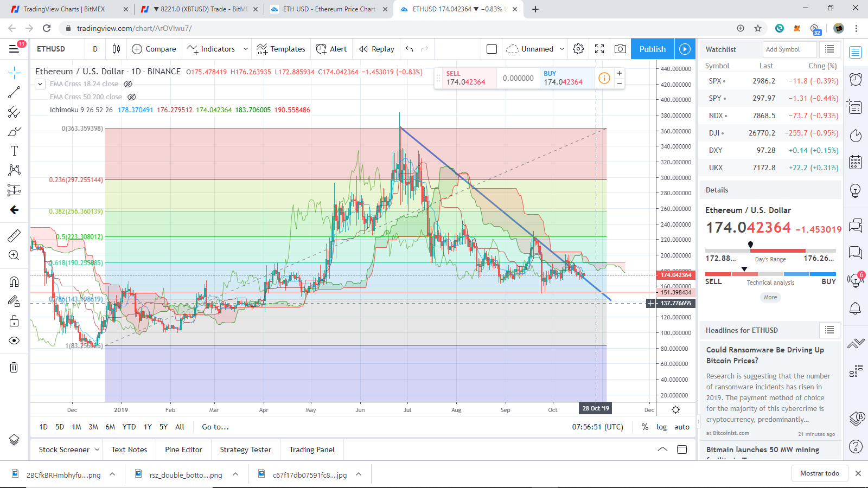Image resolution: width=868 pixels, height=488 pixels.
Task: Open the Pine Editor tab
Action: point(184,450)
